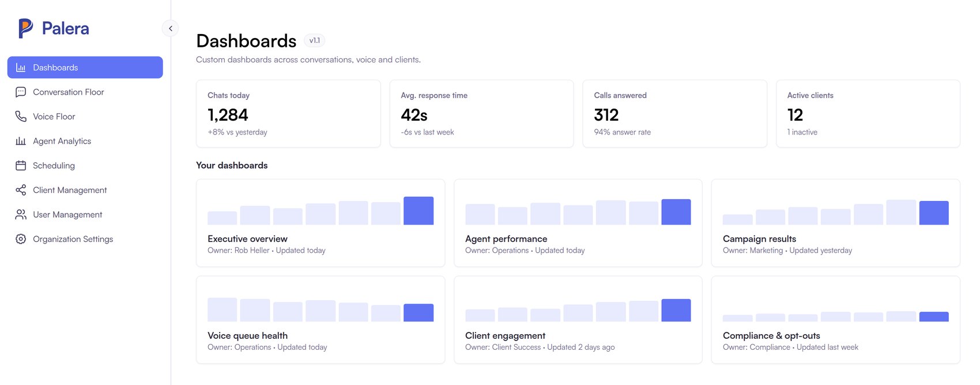980x385 pixels.
Task: Click the Palera brand name
Action: click(x=65, y=28)
